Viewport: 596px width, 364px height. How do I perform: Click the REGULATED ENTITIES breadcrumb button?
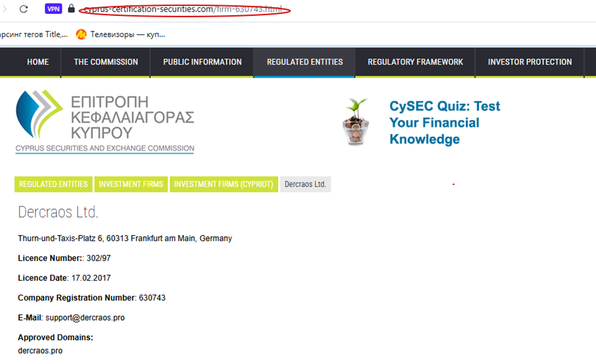53,184
